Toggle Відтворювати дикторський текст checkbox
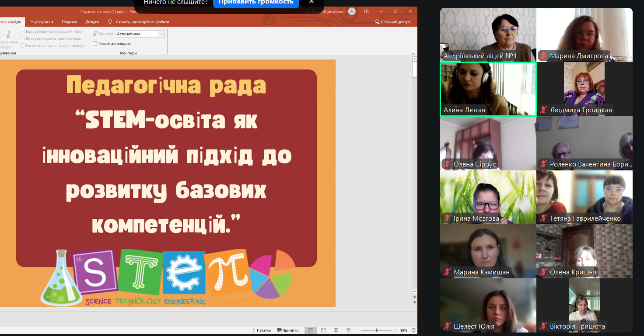This screenshot has height=336, width=644. [22, 31]
